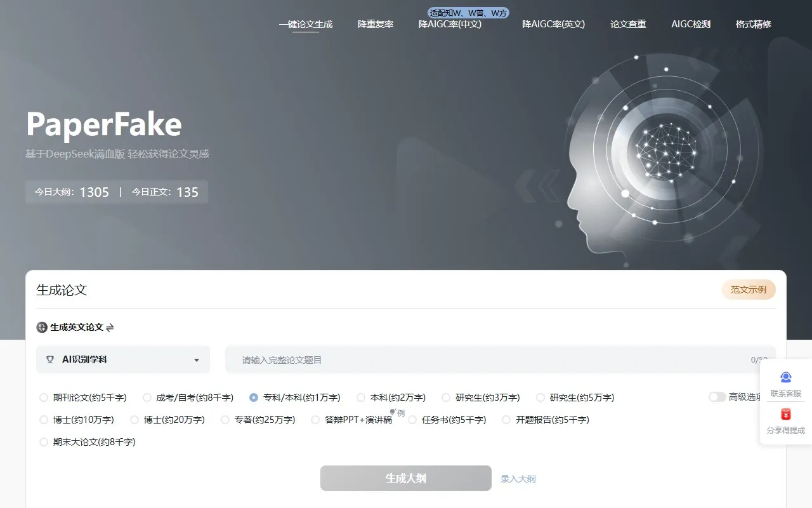Open the 降重复率 tab
Image resolution: width=812 pixels, height=508 pixels.
click(376, 24)
